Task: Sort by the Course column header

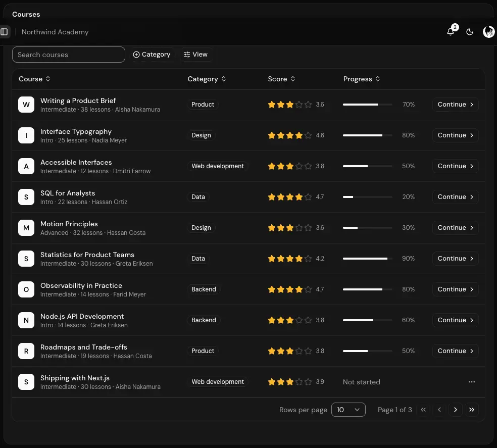Action: [x=34, y=79]
